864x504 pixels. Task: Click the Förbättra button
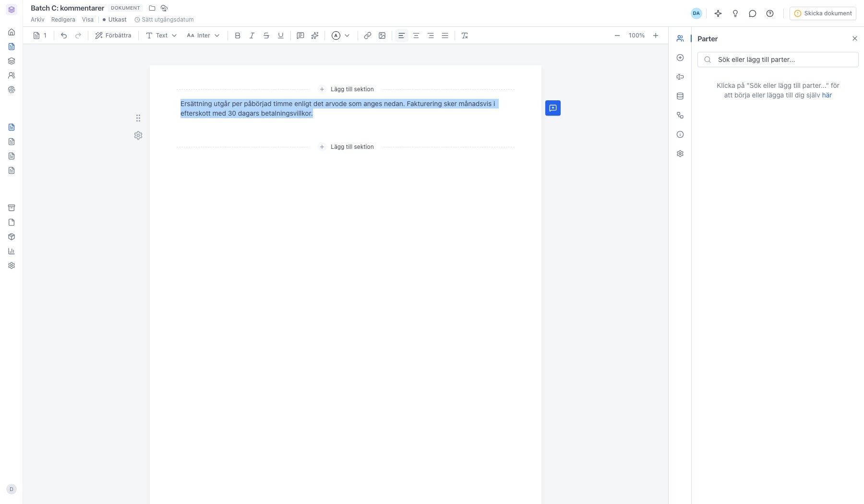[113, 36]
